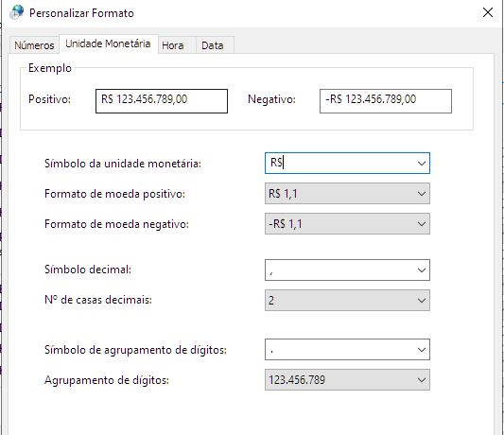Click into the digit grouping period field
The width and height of the screenshot is (504, 435).
tap(340, 350)
